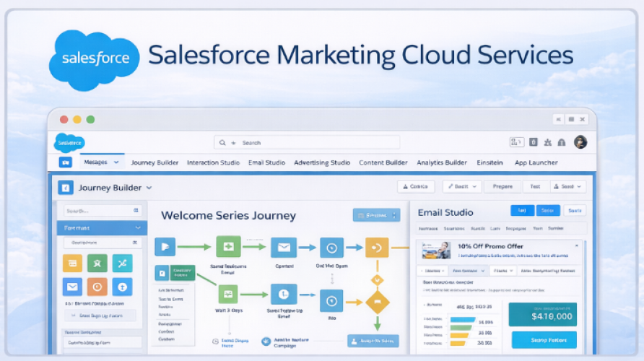Open the Email Studio navigation tab
The image size is (644, 361).
(x=266, y=162)
